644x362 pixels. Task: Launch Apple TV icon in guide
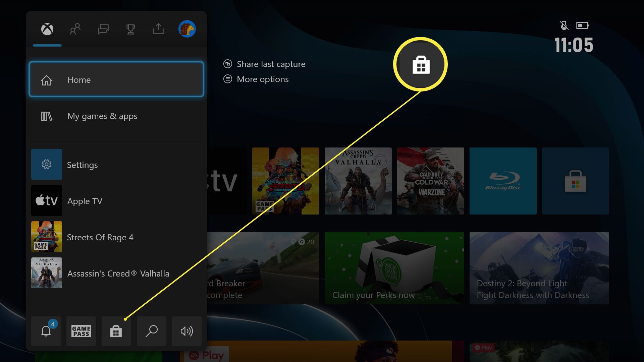[x=47, y=200]
